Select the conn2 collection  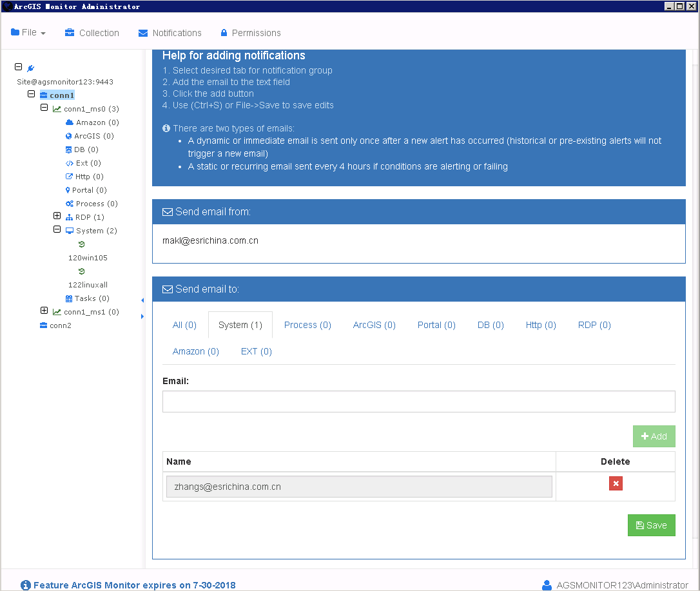(61, 325)
